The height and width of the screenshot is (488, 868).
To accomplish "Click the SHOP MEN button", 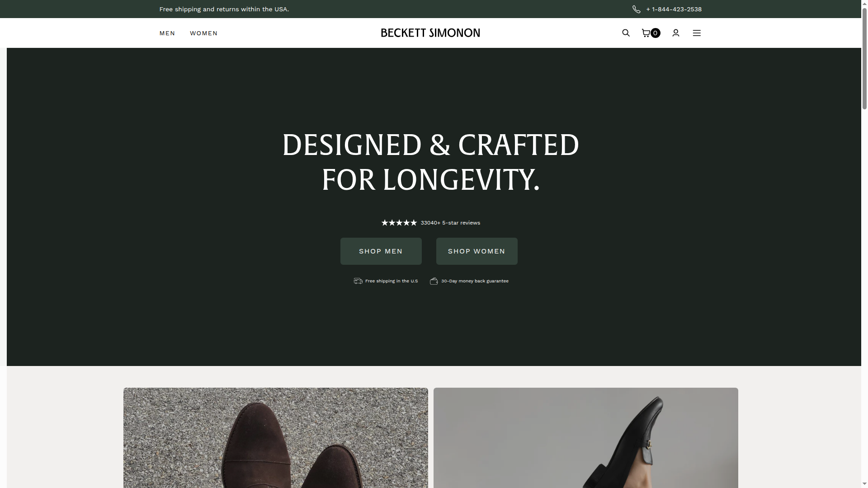I will coord(381,251).
